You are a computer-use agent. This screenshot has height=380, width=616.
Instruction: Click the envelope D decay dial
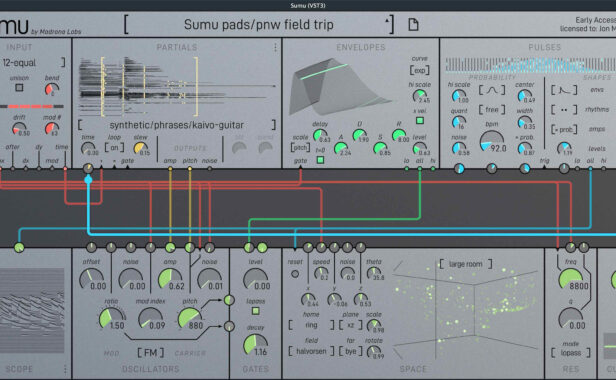tap(359, 136)
